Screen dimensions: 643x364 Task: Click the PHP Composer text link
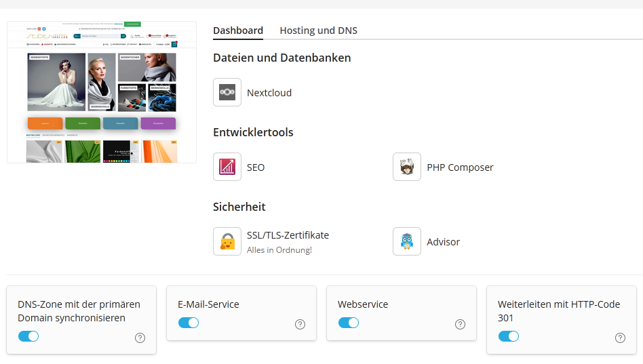460,167
